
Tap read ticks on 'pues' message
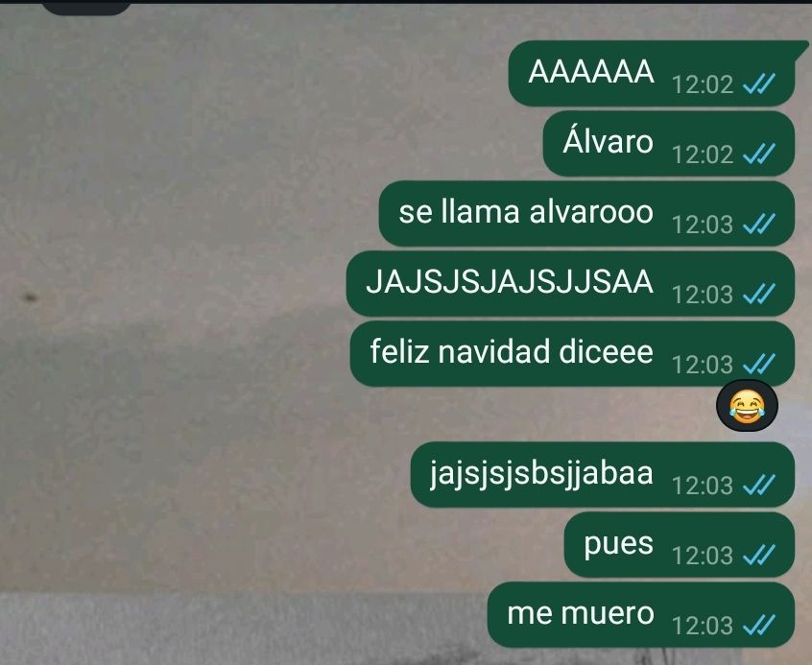pos(758,556)
